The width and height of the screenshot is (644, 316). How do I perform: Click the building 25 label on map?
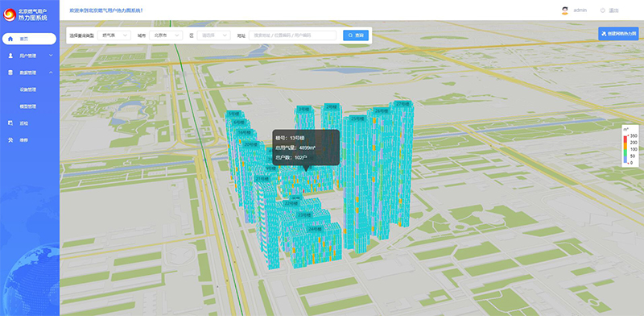click(x=357, y=118)
